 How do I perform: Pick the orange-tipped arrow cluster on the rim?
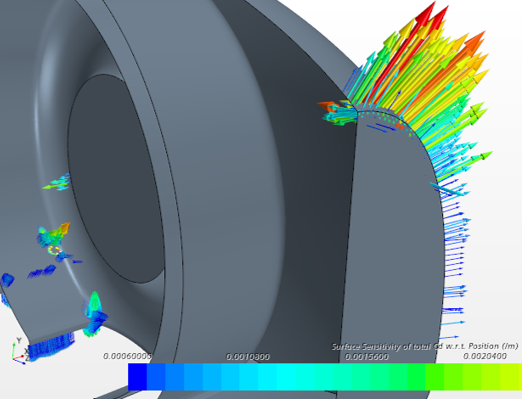[55, 232]
